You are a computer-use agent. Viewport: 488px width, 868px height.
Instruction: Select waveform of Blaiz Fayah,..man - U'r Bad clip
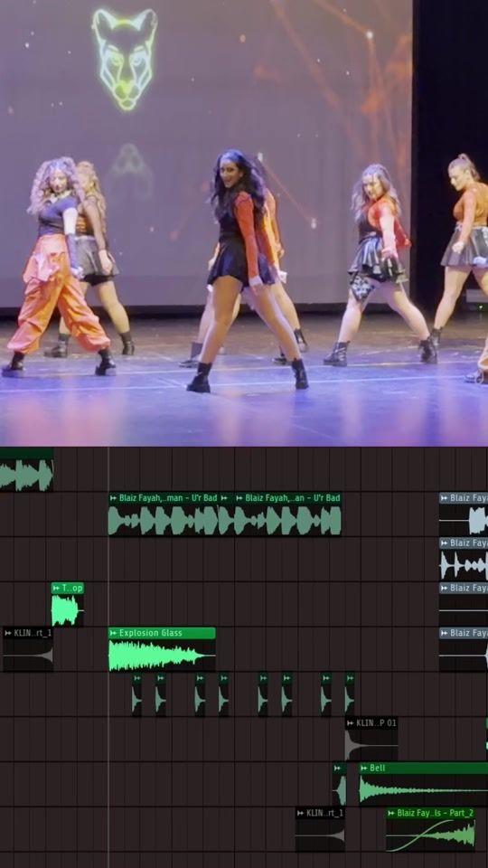pyautogui.click(x=164, y=521)
